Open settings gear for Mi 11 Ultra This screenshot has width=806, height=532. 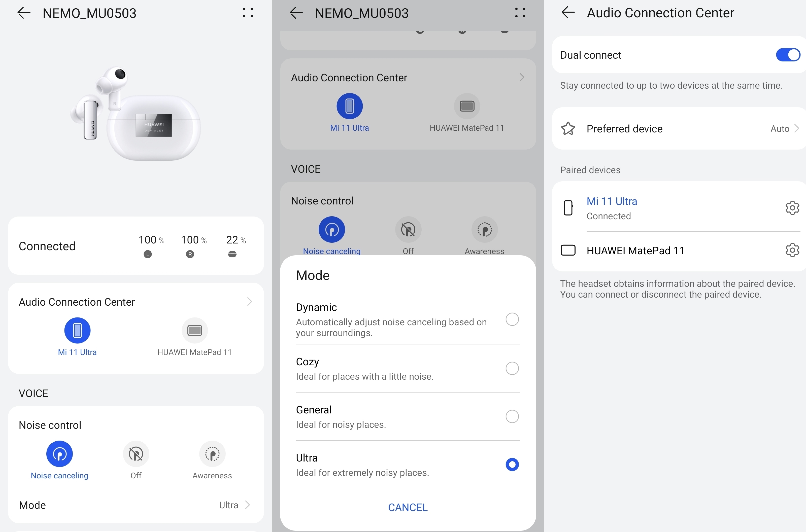coord(792,208)
